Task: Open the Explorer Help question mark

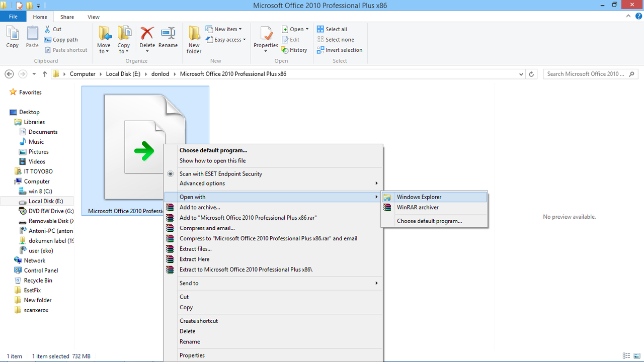Action: click(637, 17)
